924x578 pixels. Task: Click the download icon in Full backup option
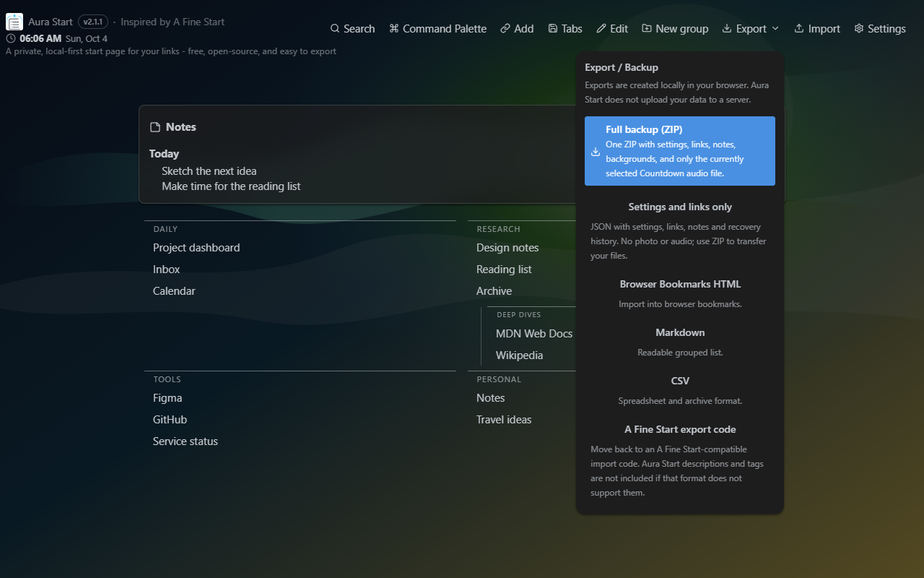[x=596, y=152]
